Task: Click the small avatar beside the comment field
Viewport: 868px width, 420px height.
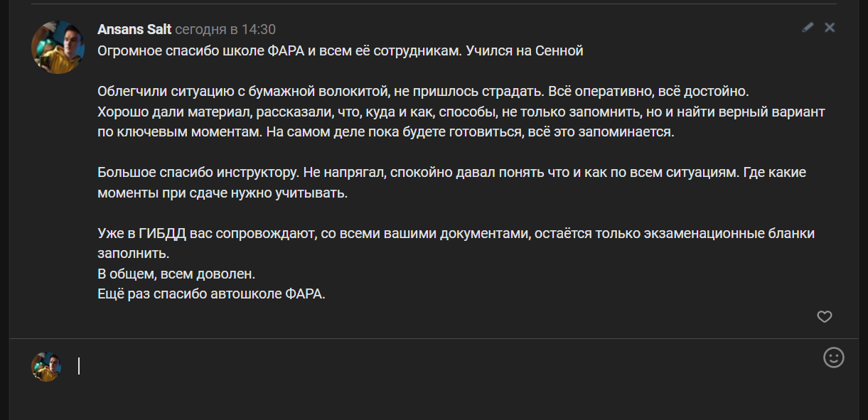Action: pos(46,366)
